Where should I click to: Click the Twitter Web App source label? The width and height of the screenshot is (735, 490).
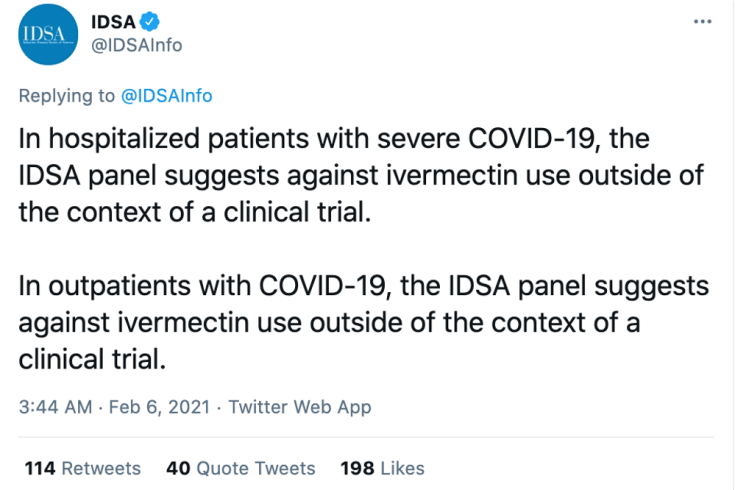pyautogui.click(x=300, y=407)
